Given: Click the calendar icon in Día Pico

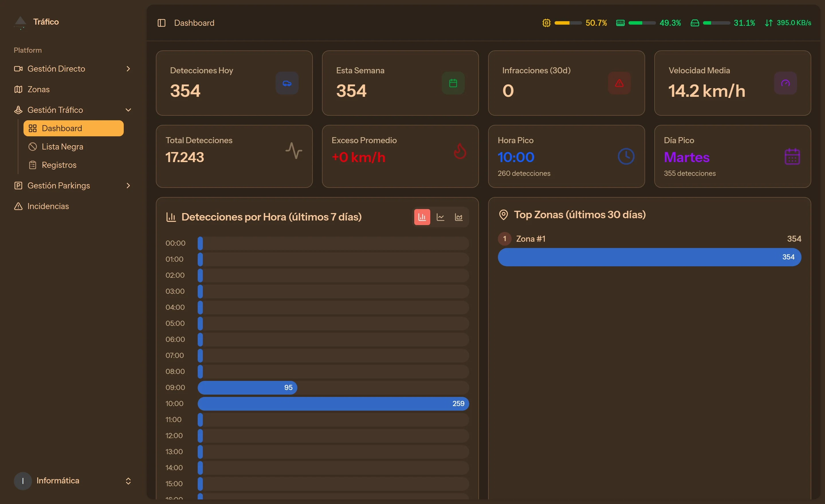Looking at the screenshot, I should coord(792,156).
